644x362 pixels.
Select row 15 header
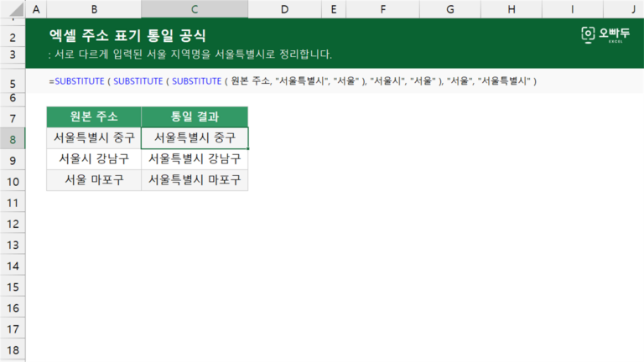(x=13, y=287)
